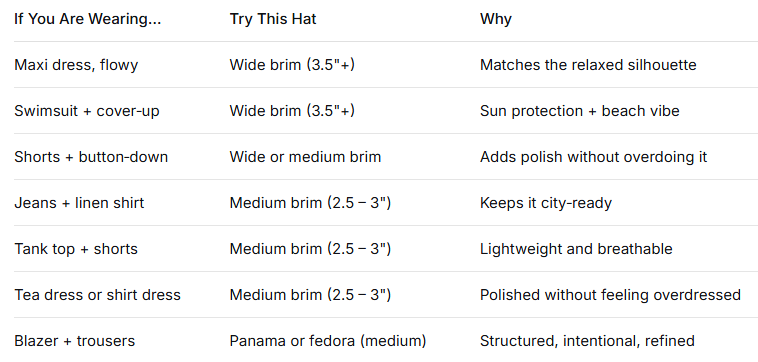Viewport: 758px width, 362px height.
Task: Click the 'Try This Hat' column header
Action: pos(273,19)
